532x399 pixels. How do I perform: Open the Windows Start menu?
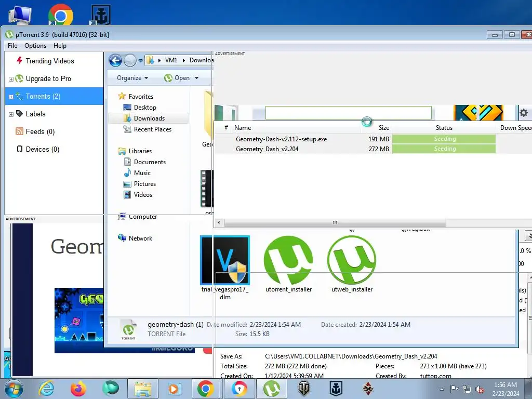pos(14,389)
